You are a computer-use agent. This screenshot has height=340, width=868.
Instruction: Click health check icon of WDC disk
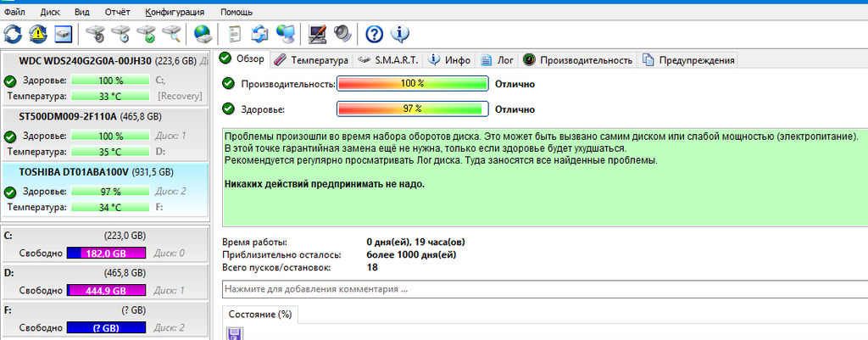point(9,81)
